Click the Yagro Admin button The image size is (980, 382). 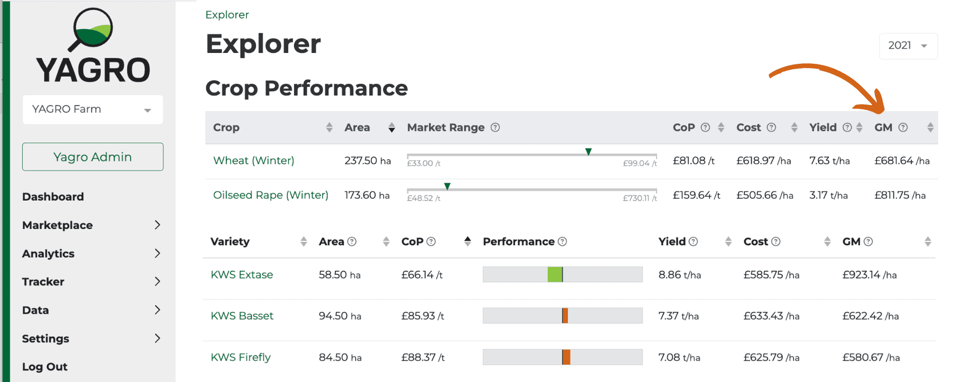tap(93, 157)
